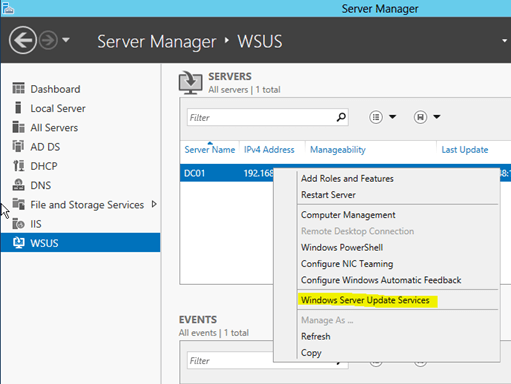Click Server Manager breadcrumb text
Screen dimensions: 511x384
157,42
